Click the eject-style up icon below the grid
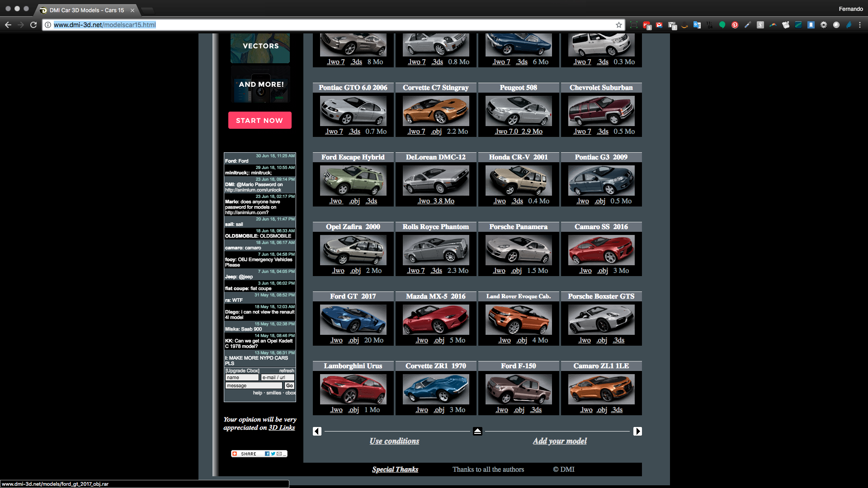Screen dimensions: 868x488 pyautogui.click(x=477, y=432)
